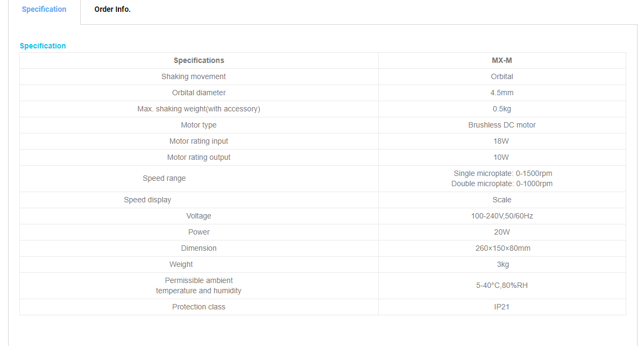Click the blue Specification section heading
The height and width of the screenshot is (346, 644).
coord(43,46)
